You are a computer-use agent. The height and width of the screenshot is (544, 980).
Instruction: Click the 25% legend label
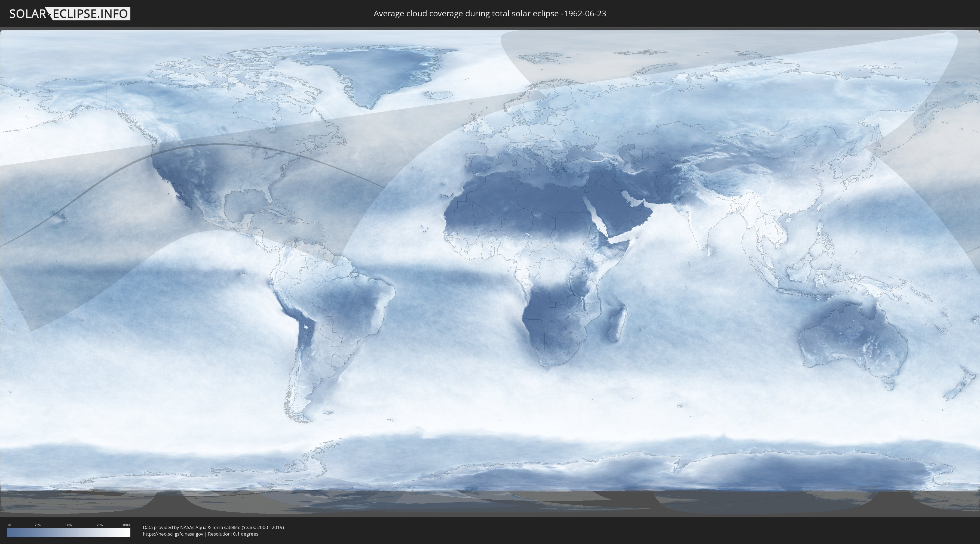38,525
